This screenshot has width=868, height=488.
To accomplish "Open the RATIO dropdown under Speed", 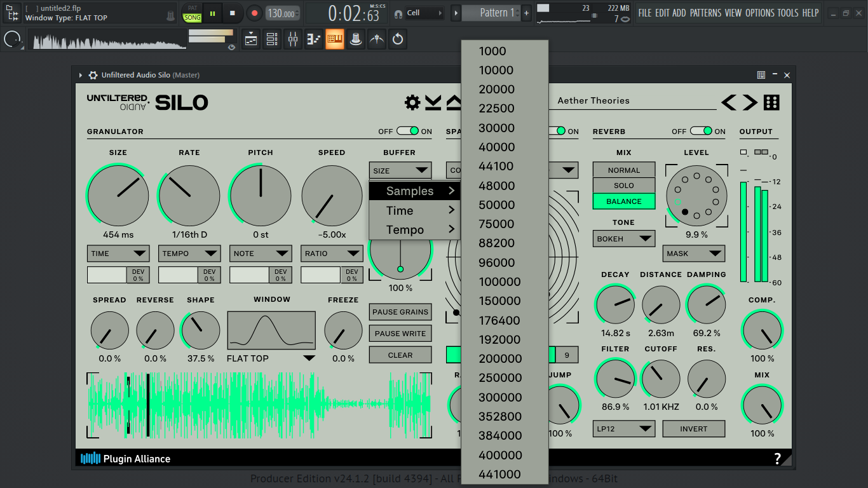I will [x=332, y=254].
